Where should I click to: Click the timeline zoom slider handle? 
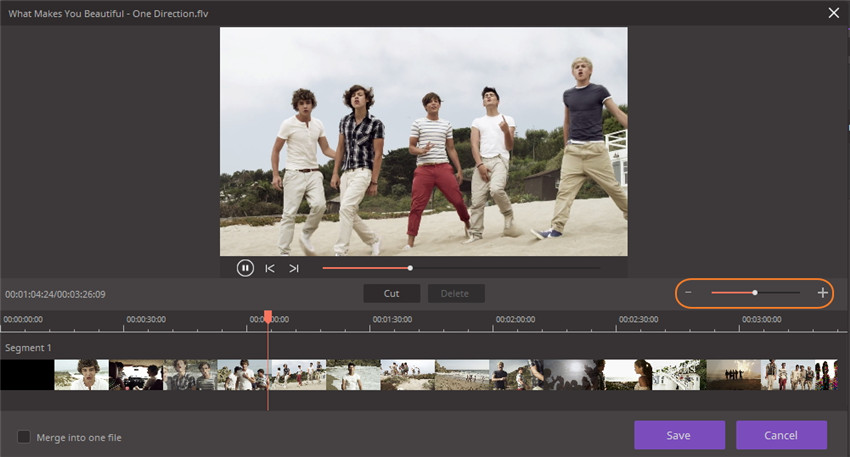pos(755,293)
